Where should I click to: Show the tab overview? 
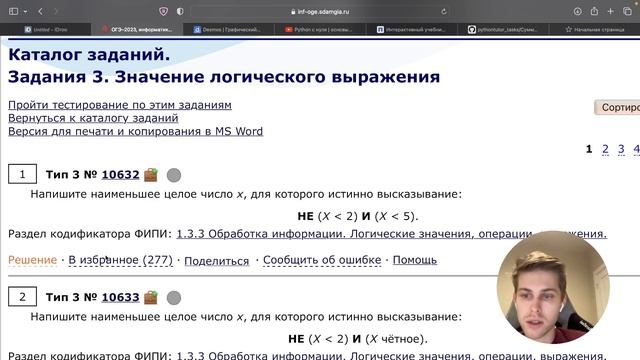coord(628,11)
